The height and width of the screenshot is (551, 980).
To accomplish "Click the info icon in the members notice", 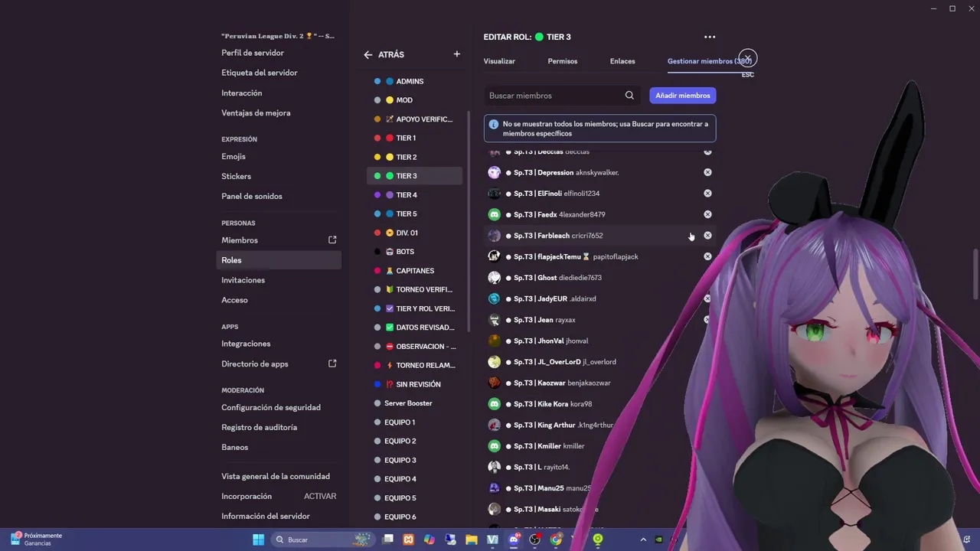I will pos(494,124).
